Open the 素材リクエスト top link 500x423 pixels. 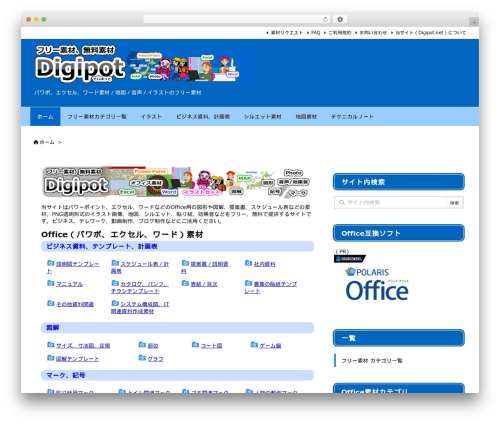tap(286, 33)
